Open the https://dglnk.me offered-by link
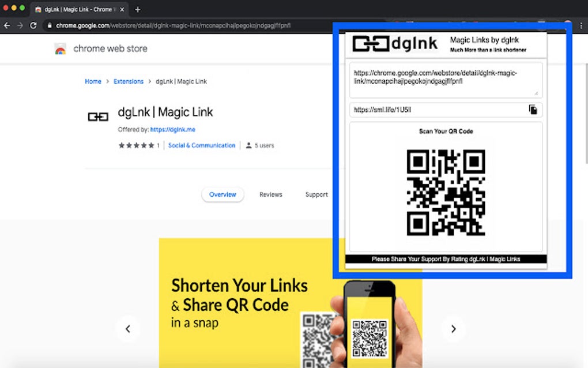 (x=172, y=129)
